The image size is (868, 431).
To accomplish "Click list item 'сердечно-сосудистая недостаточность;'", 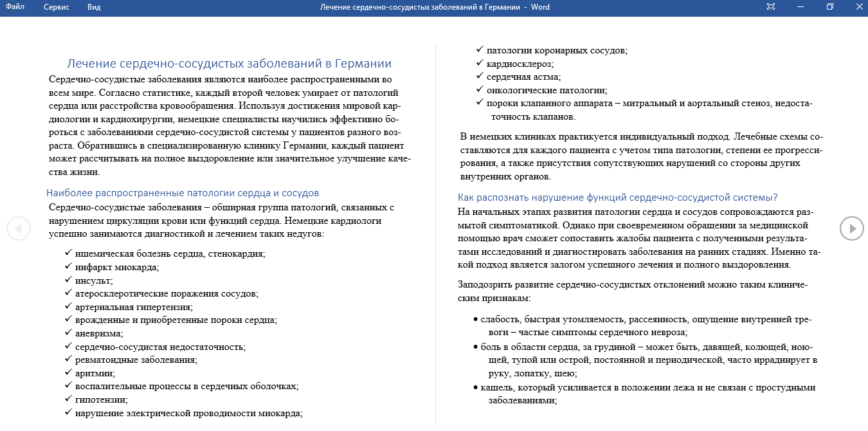I will tap(160, 347).
